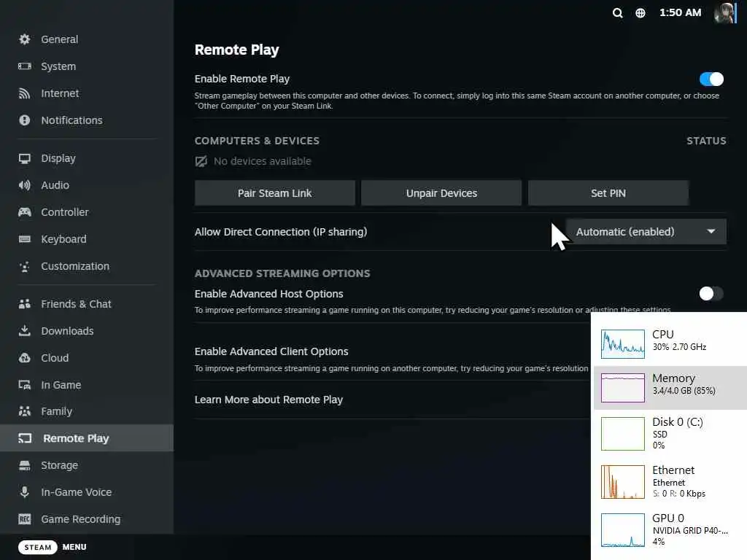The width and height of the screenshot is (747, 560).
Task: Click the Remote Play cast icon
Action: click(x=25, y=438)
